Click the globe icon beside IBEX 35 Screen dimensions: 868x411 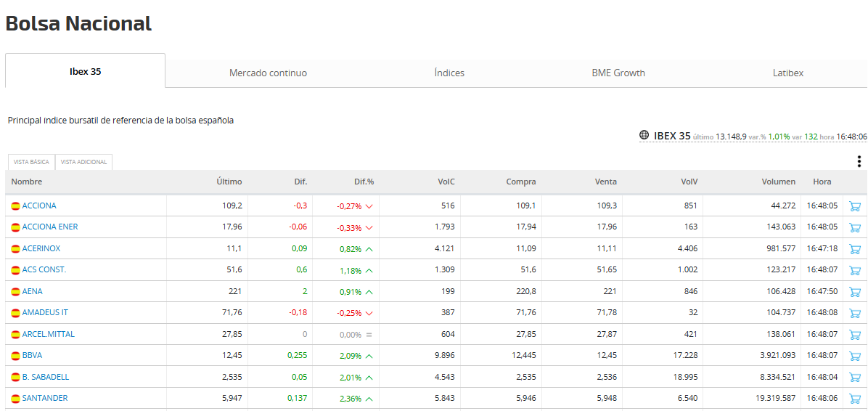pyautogui.click(x=644, y=134)
